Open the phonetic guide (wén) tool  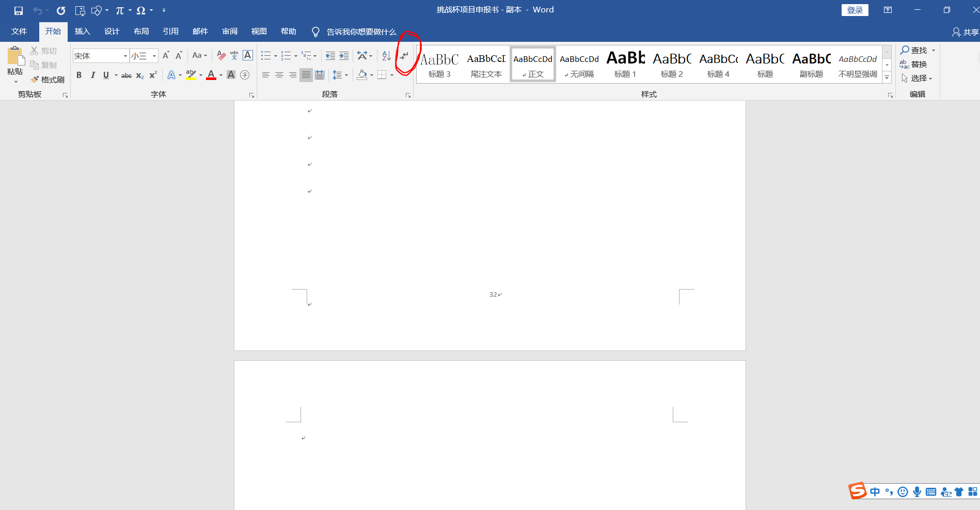point(234,55)
